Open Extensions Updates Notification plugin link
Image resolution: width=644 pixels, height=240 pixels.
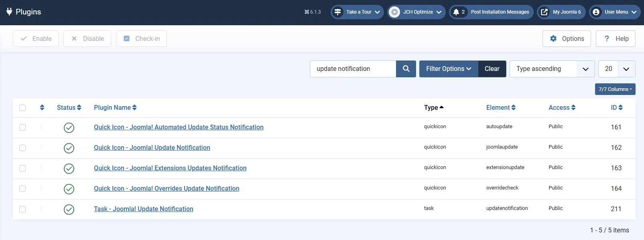tap(170, 168)
